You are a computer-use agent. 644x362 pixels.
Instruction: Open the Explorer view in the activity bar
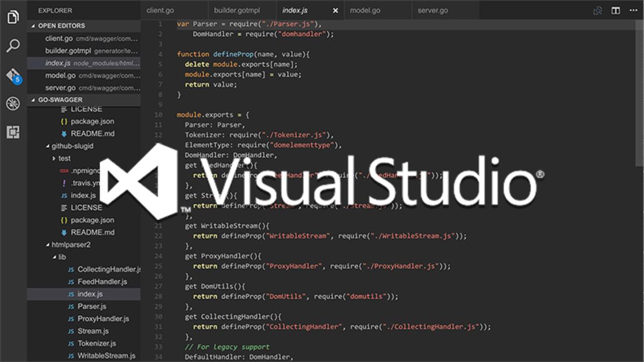13,17
